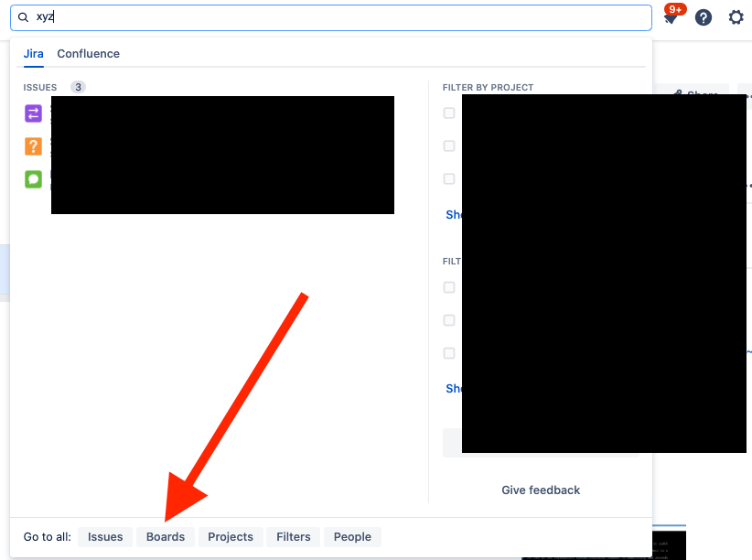Image resolution: width=752 pixels, height=560 pixels.
Task: Tick the third checkbox in the lower filter group
Action: pyautogui.click(x=449, y=354)
